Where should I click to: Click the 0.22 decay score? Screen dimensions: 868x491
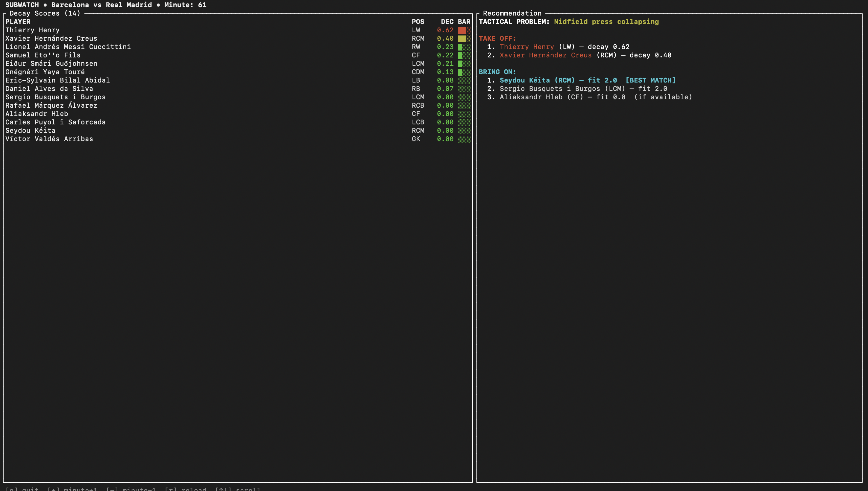point(445,55)
